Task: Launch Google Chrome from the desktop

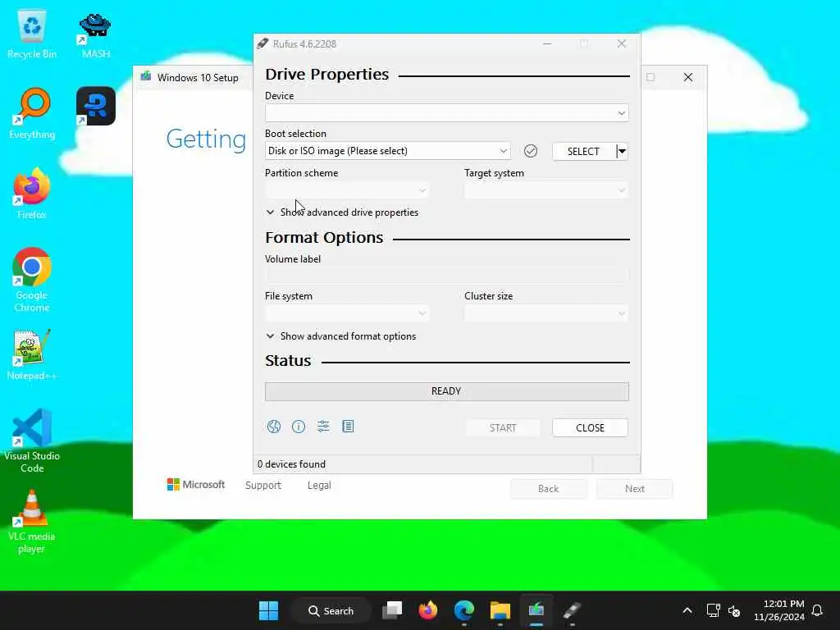Action: (32, 280)
